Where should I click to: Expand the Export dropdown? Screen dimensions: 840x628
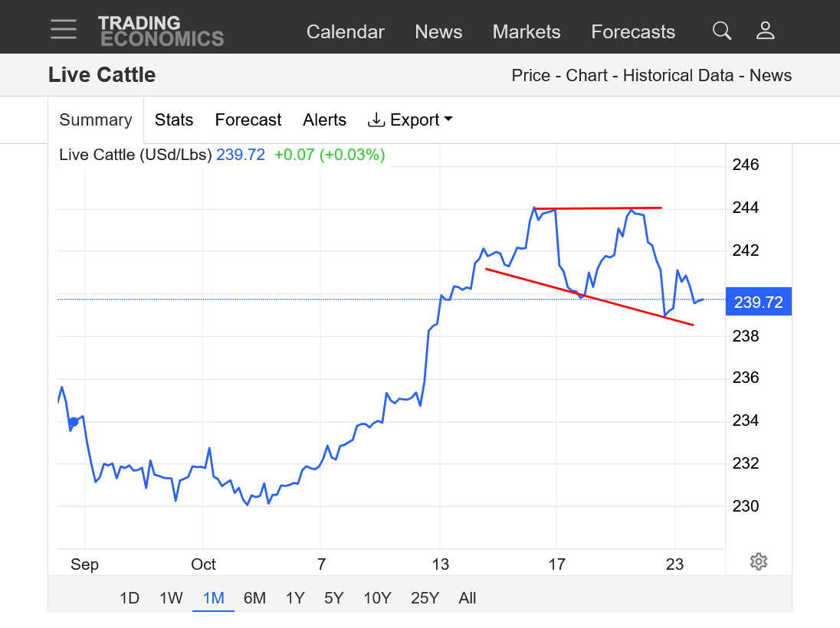[410, 120]
